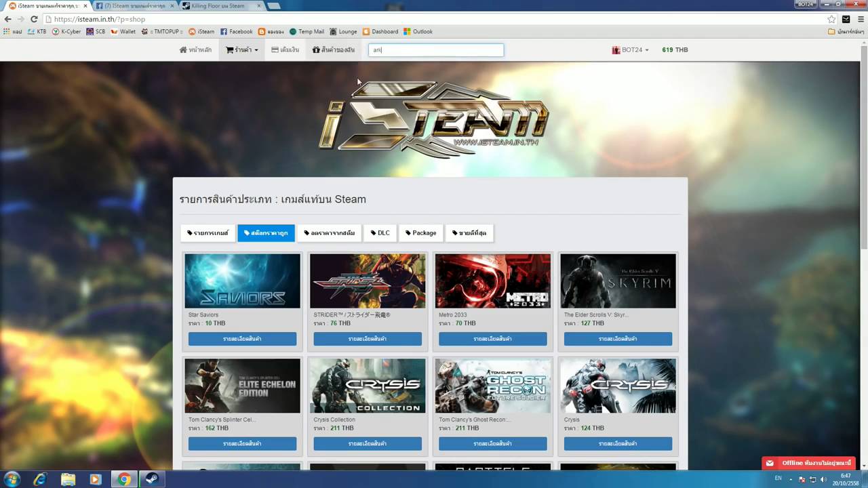Open the Wallet bookmark

pos(123,31)
